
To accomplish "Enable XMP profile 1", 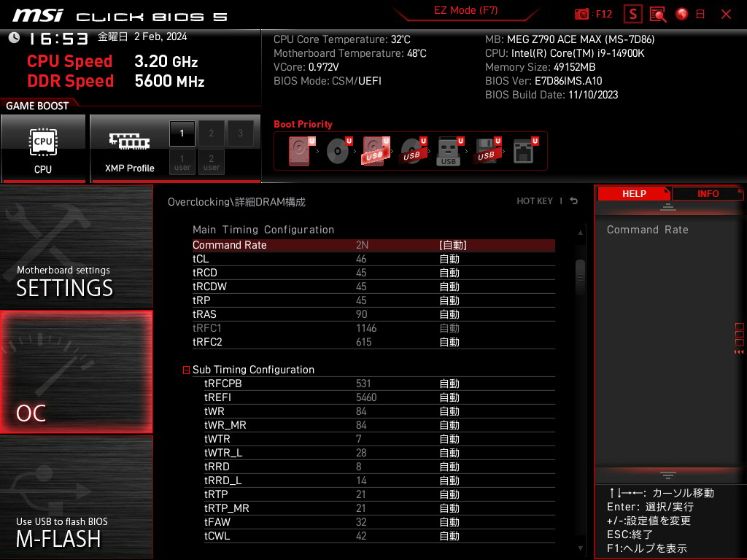I will [182, 133].
